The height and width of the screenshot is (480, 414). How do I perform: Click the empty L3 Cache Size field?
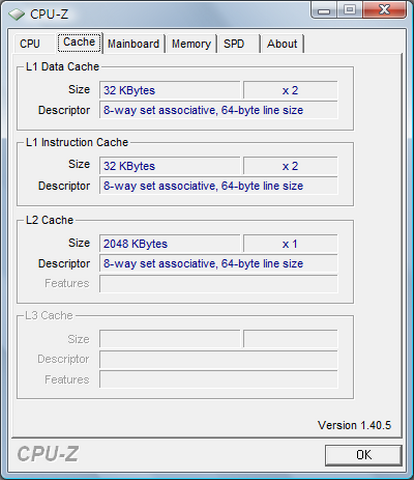(169, 339)
